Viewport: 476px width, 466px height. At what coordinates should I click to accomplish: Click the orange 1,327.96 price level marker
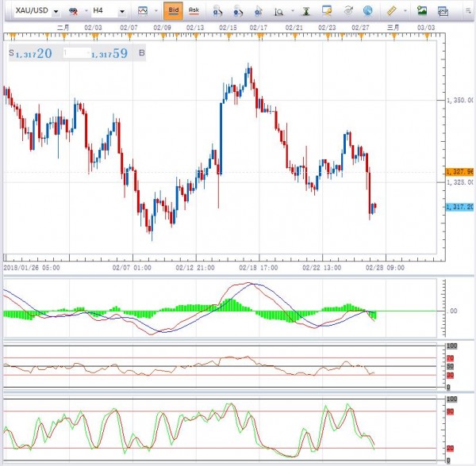(x=459, y=171)
